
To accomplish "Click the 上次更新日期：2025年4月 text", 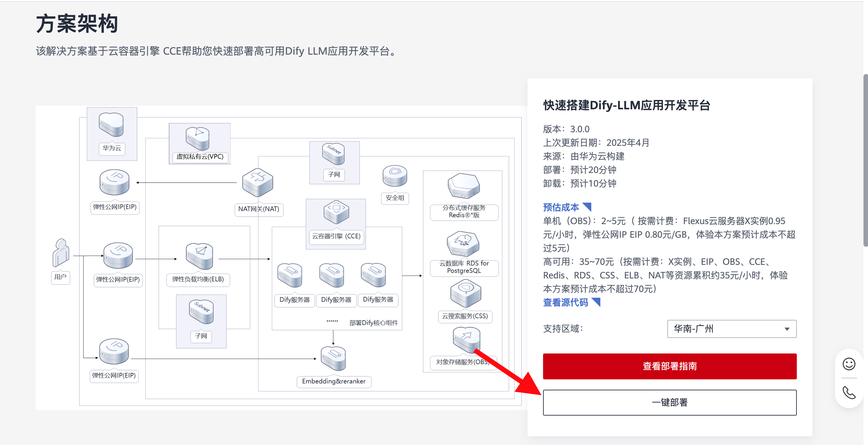I will (x=596, y=142).
